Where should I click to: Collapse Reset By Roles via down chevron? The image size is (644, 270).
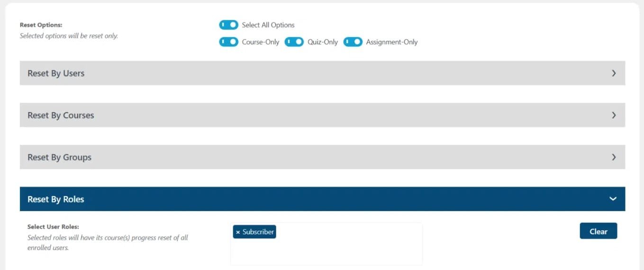[613, 199]
